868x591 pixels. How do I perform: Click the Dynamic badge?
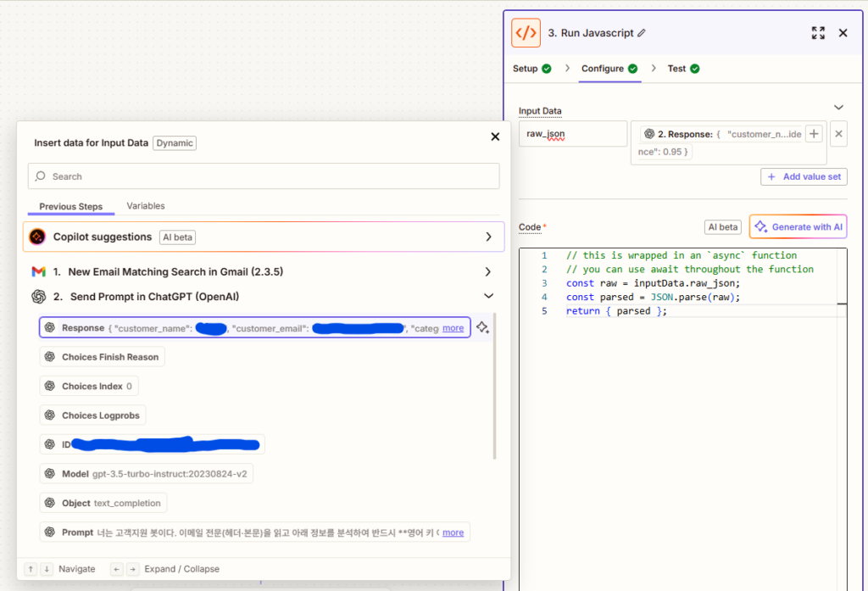point(175,143)
